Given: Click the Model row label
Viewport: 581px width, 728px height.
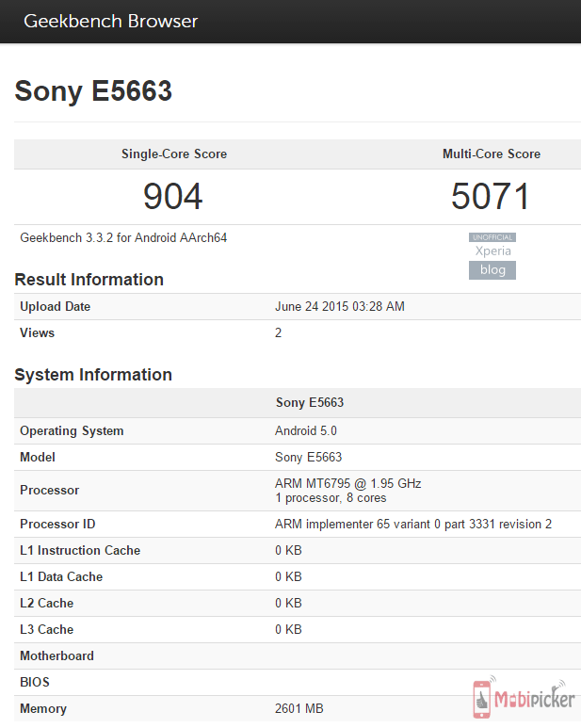Looking at the screenshot, I should (x=38, y=458).
